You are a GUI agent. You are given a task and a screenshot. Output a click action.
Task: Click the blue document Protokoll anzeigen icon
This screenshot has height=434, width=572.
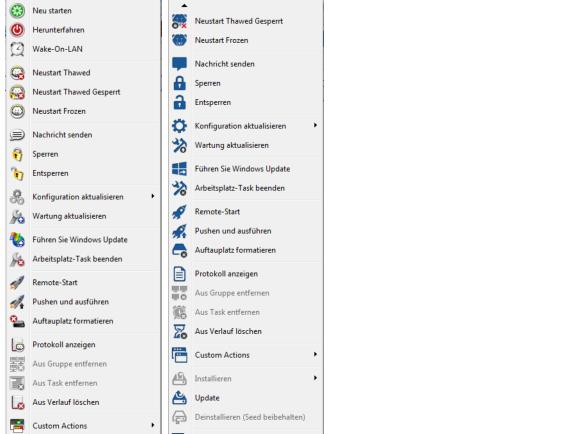point(179,274)
